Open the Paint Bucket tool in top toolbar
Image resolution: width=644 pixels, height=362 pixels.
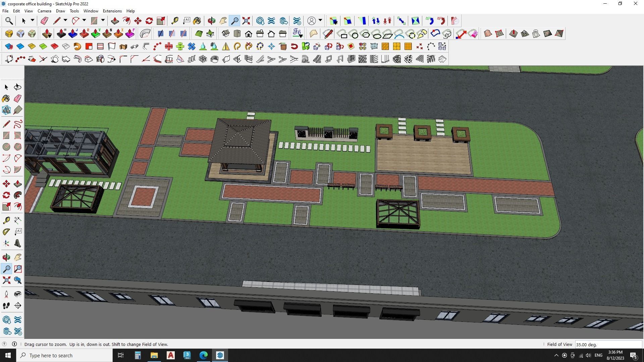tap(197, 21)
